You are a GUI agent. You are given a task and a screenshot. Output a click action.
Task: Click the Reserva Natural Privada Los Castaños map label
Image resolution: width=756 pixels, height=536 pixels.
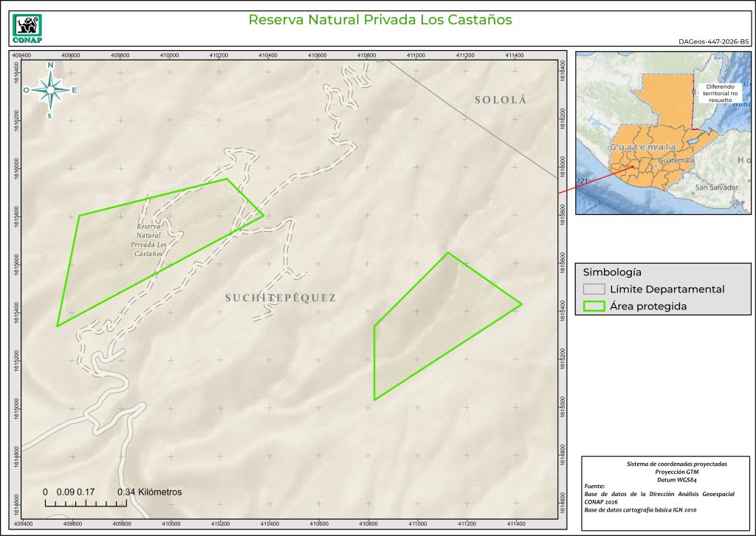[148, 240]
